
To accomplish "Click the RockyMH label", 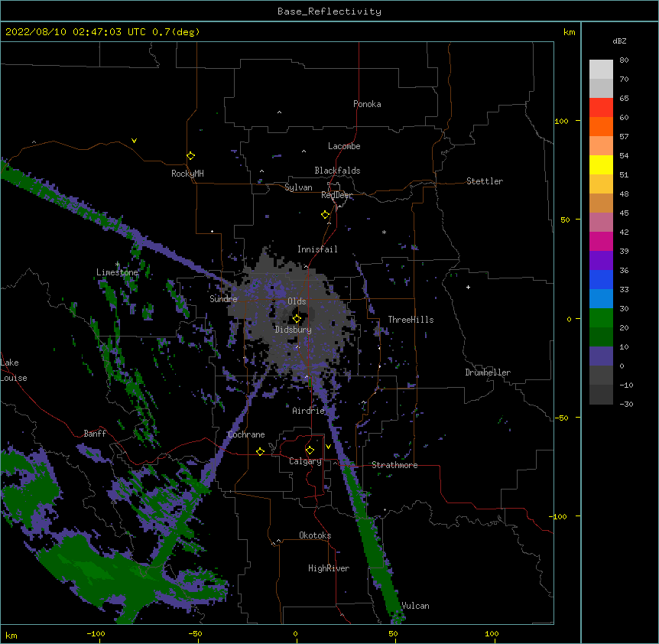I will pos(187,174).
